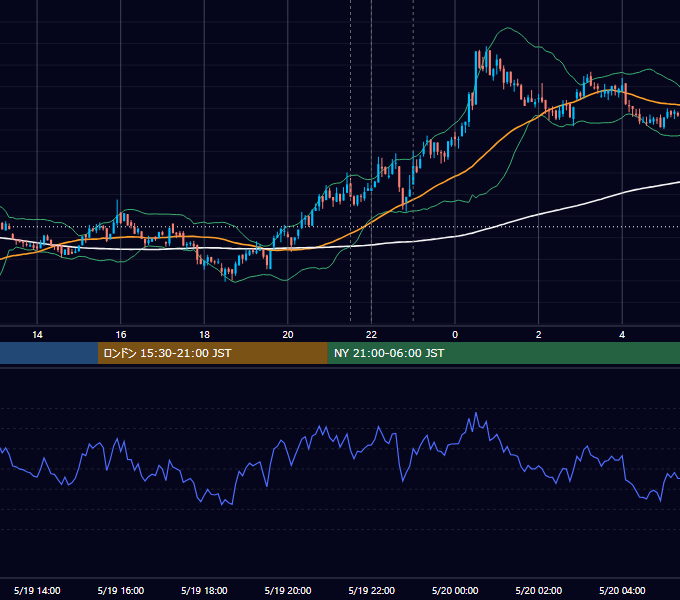This screenshot has width=680, height=600.
Task: Click the 20 hour label on price chart axis
Action: pyautogui.click(x=288, y=335)
